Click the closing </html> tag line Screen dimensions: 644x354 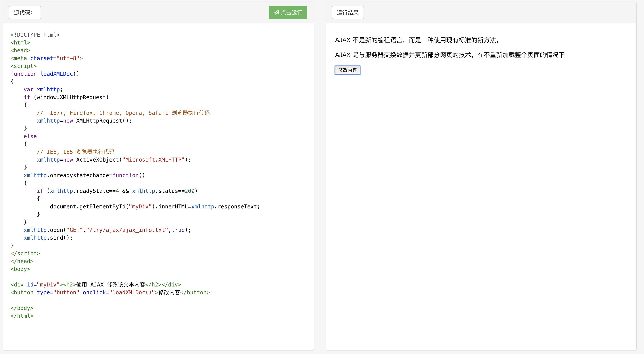(x=22, y=316)
